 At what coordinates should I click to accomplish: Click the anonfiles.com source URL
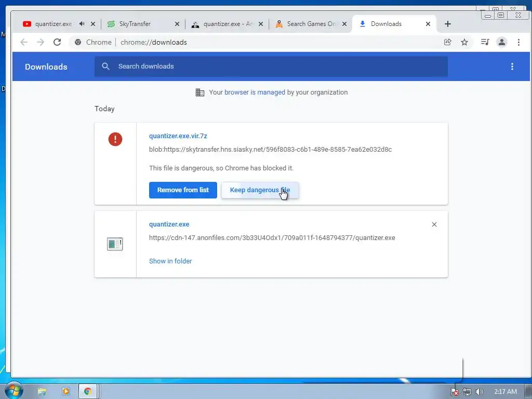tap(272, 238)
